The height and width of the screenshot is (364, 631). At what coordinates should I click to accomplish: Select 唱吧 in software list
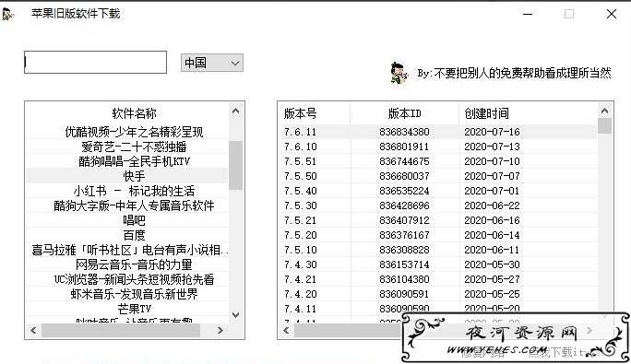127,220
